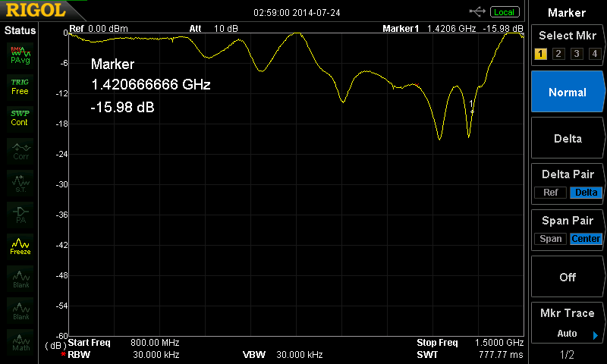Click the green Local indicator
The width and height of the screenshot is (607, 364).
pos(505,12)
